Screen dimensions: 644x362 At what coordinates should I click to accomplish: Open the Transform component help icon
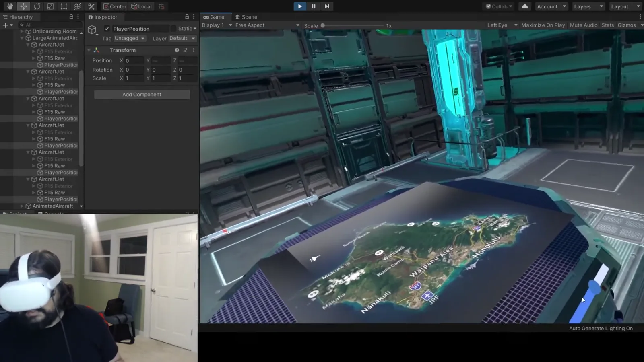(x=177, y=50)
